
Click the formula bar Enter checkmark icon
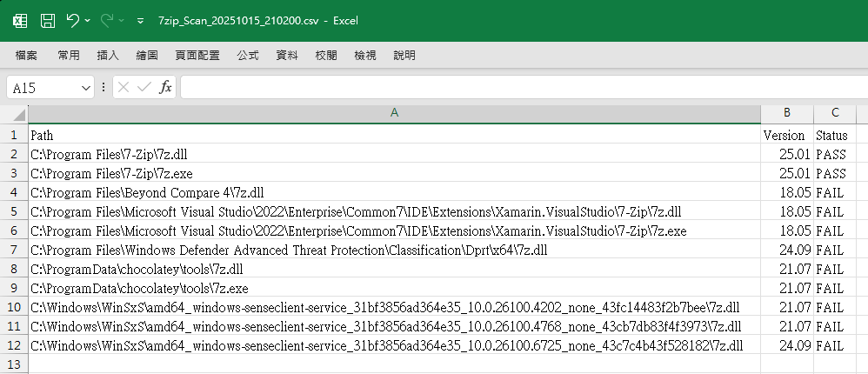click(144, 88)
